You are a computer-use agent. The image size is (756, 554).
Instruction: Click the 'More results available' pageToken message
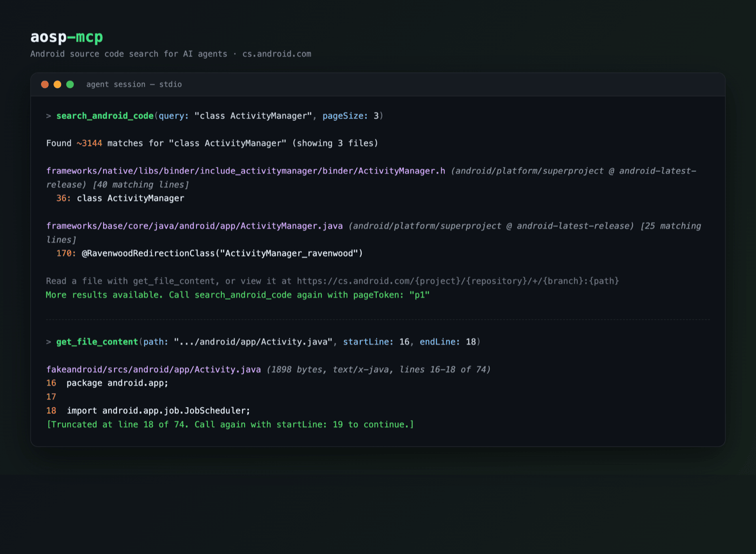238,295
